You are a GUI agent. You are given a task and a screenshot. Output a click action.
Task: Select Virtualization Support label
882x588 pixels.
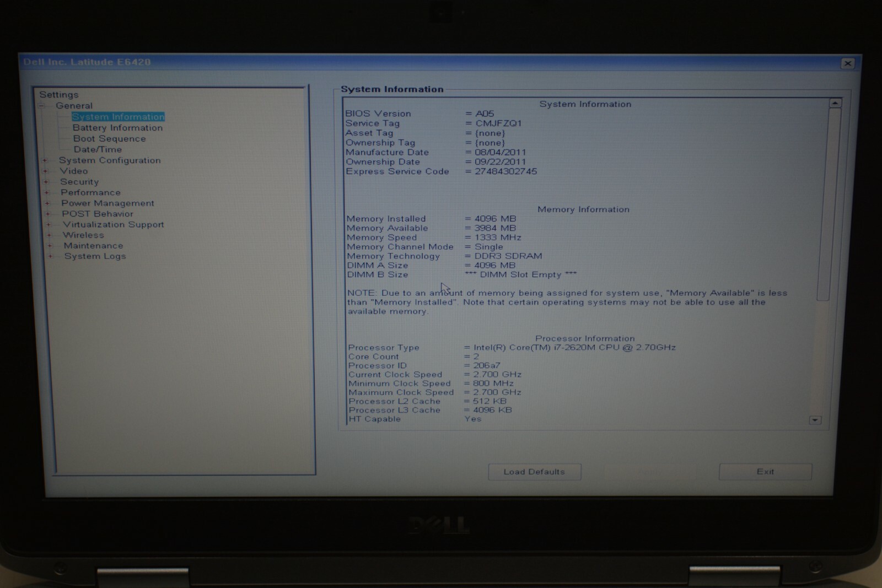click(113, 224)
